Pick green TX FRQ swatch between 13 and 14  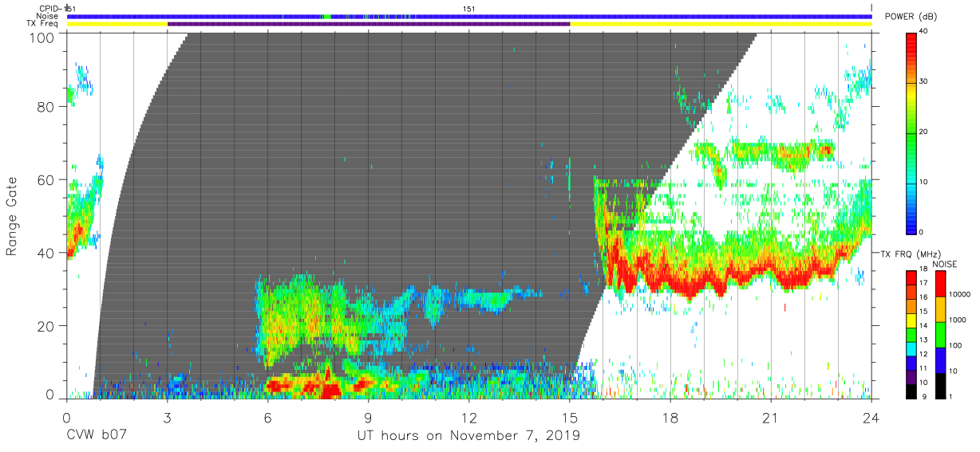(911, 333)
